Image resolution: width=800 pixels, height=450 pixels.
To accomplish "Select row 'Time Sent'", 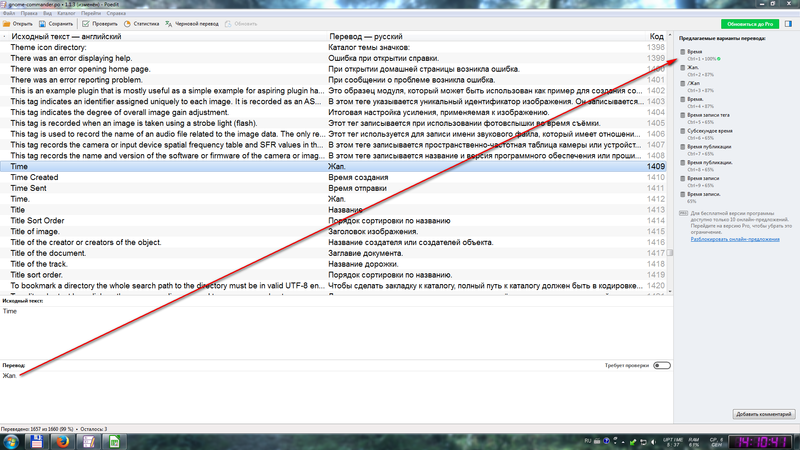I will 334,188.
